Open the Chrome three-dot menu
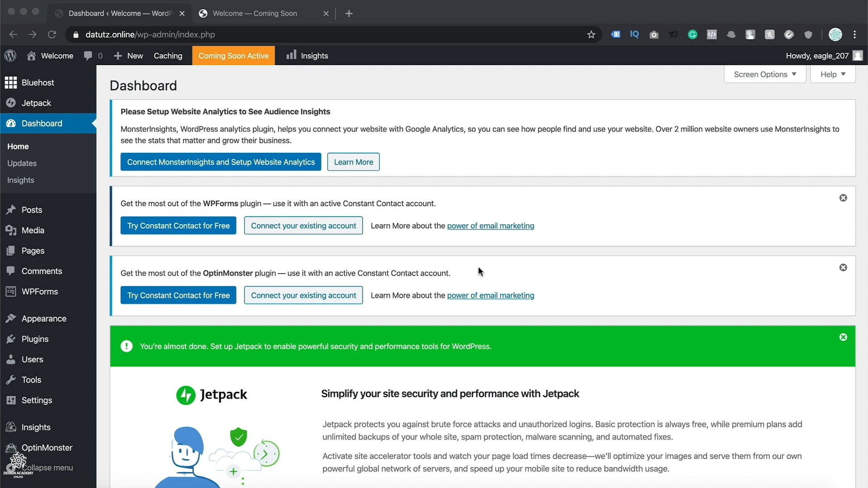Viewport: 868px width, 488px height. tap(854, 34)
